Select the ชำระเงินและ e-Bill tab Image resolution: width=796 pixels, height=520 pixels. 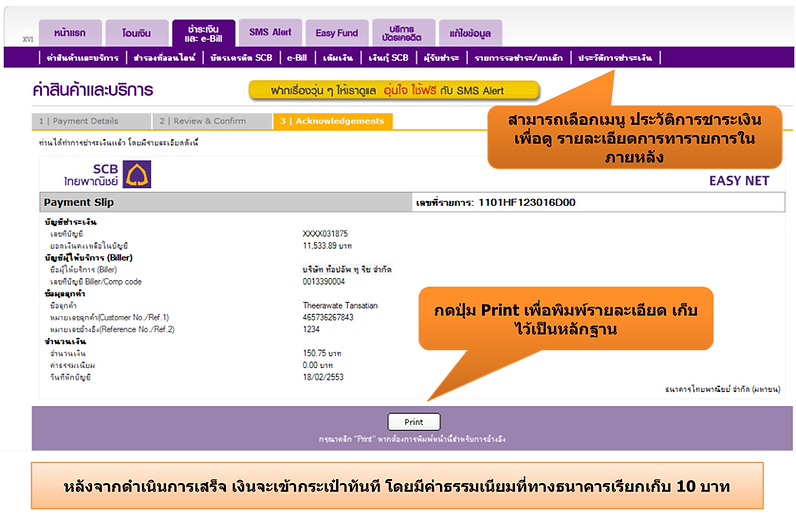click(x=204, y=34)
